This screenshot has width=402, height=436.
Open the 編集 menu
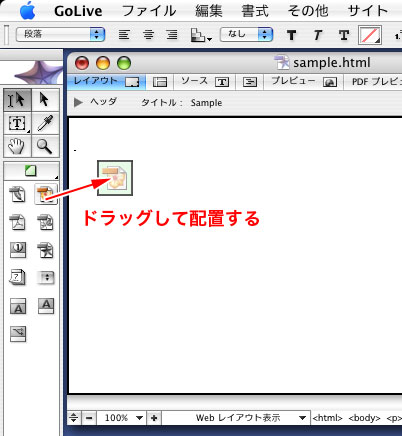209,11
